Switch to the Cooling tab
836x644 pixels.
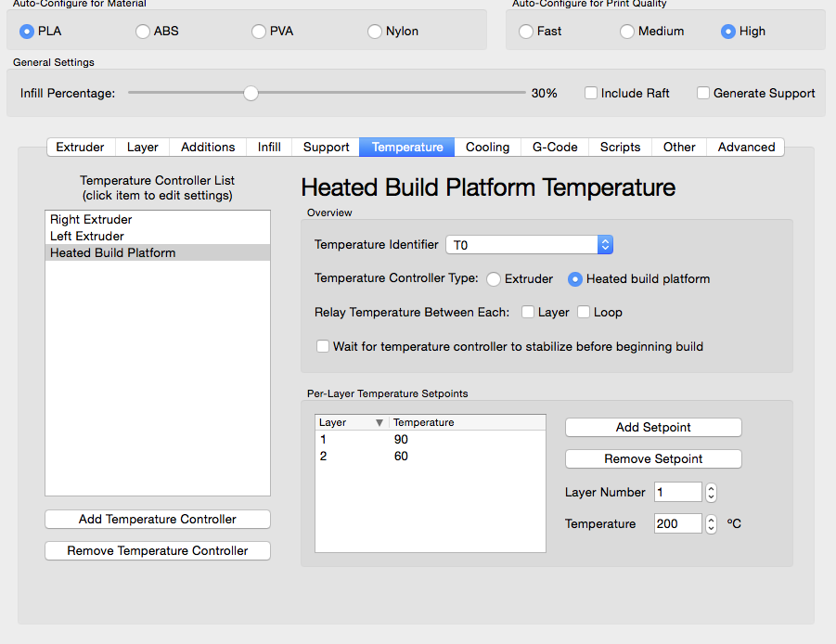point(487,147)
